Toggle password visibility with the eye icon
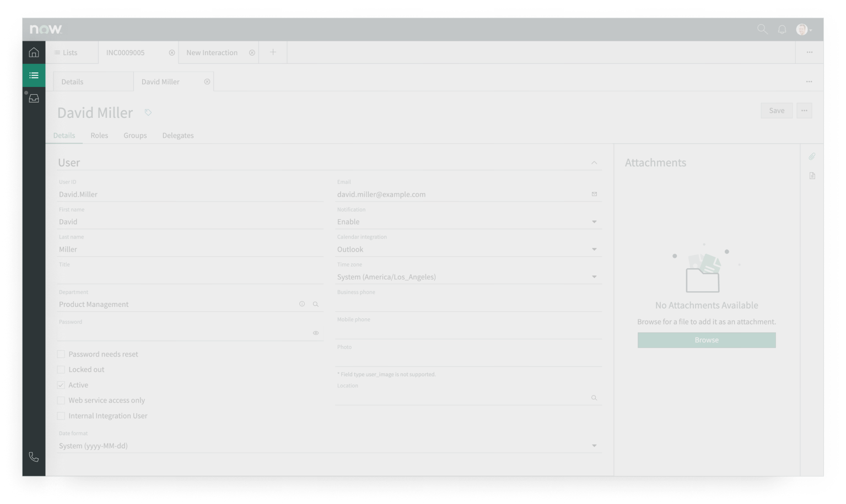Viewport: 846px width, 504px height. pyautogui.click(x=316, y=333)
